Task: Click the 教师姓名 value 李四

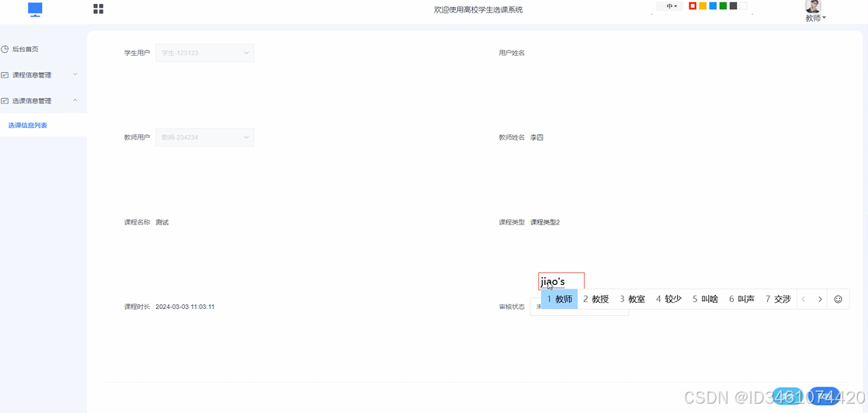Action: (537, 137)
